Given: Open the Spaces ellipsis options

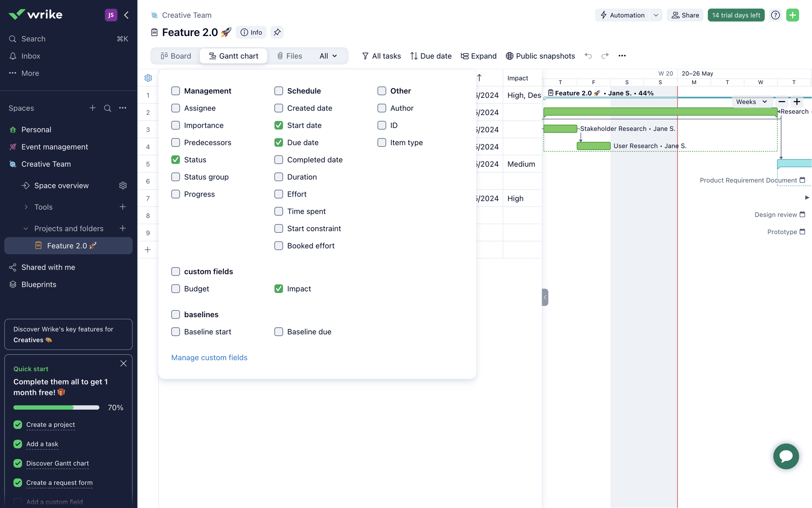Looking at the screenshot, I should click(x=123, y=108).
